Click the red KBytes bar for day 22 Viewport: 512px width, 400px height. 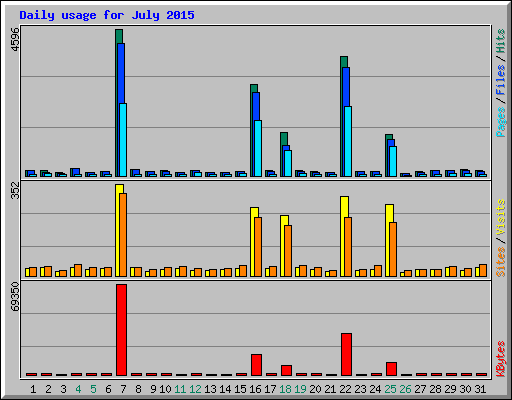point(346,354)
